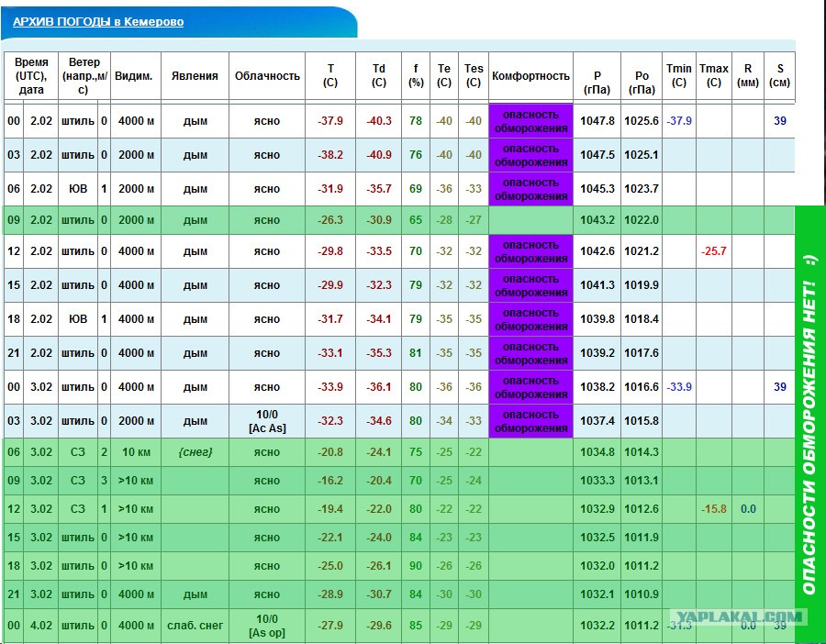Select temperature value -19.4
Viewport: 826px width, 644px height.
(330, 508)
